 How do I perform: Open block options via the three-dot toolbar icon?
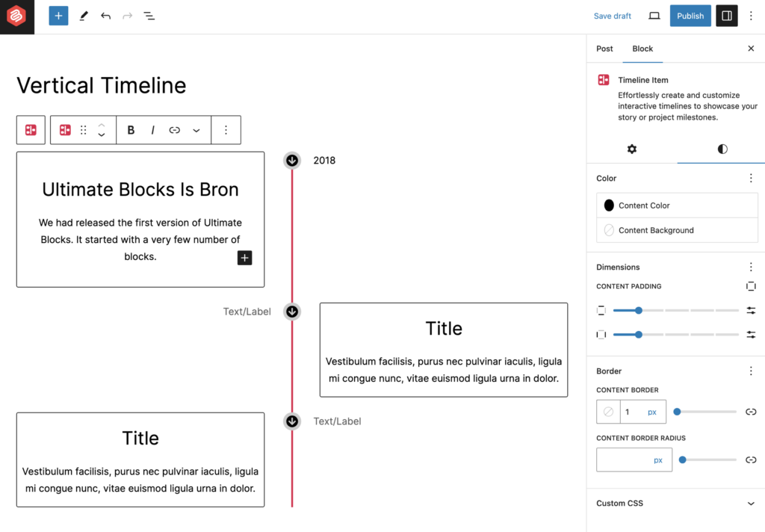226,130
